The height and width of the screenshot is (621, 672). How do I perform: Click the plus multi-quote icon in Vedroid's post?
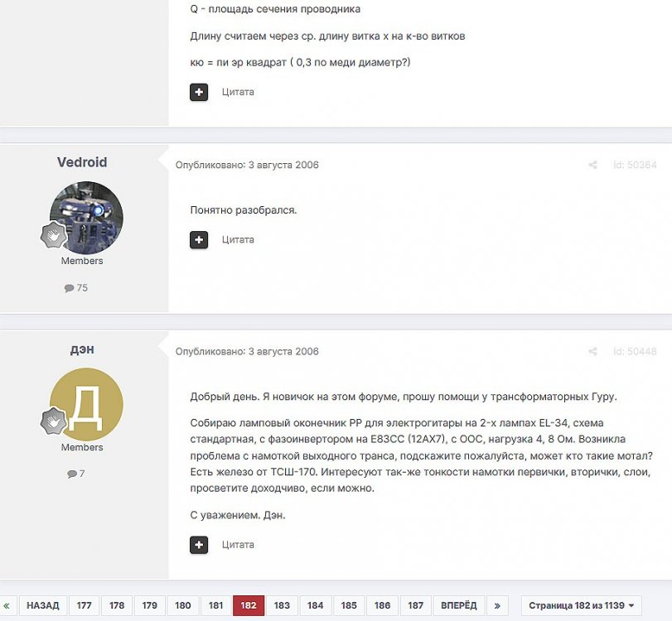click(199, 240)
